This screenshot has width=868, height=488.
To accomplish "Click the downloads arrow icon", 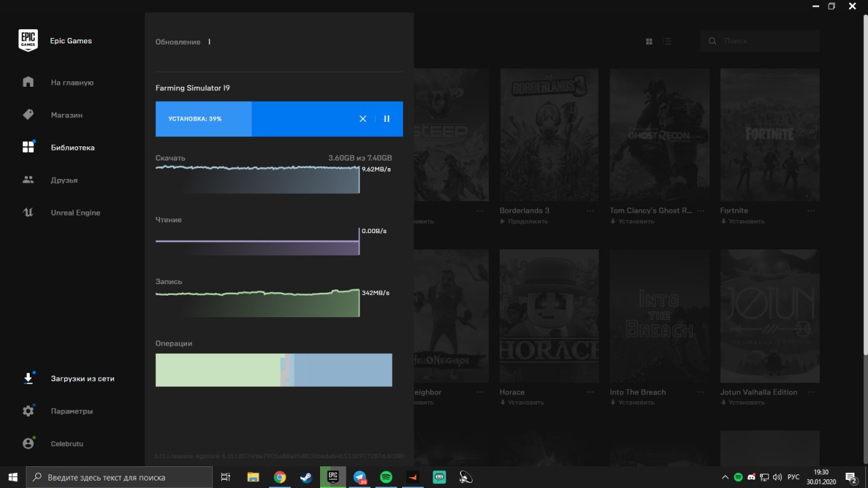I will coord(28,378).
